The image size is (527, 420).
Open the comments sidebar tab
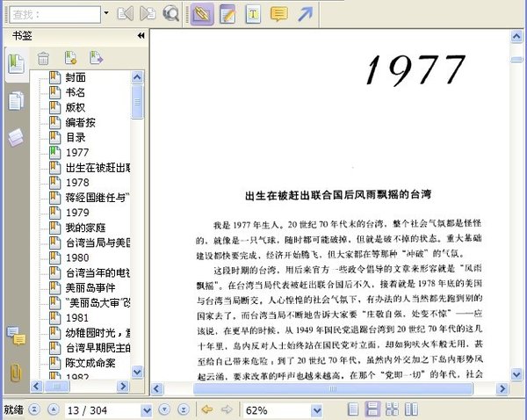[x=16, y=336]
